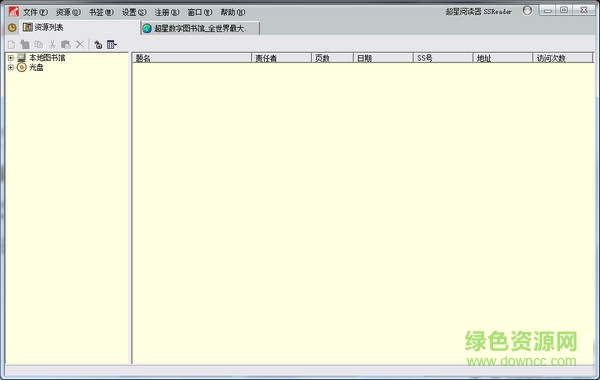Sort by the 地址 column header
Image resolution: width=600 pixels, height=380 pixels.
[x=503, y=58]
